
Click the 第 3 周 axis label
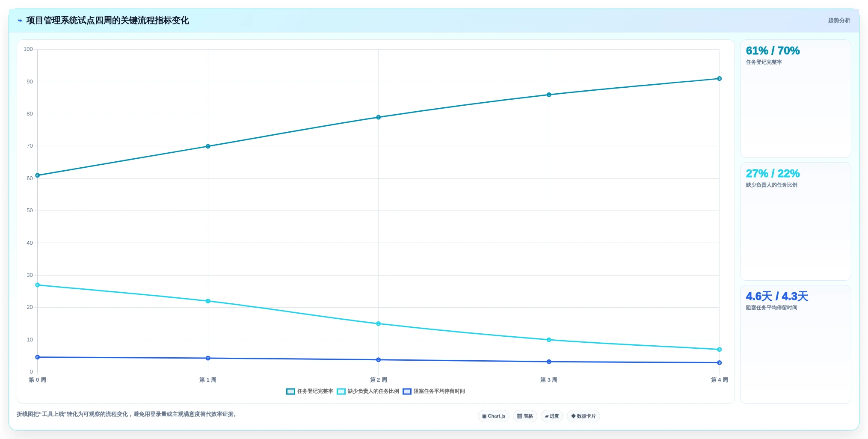[549, 380]
